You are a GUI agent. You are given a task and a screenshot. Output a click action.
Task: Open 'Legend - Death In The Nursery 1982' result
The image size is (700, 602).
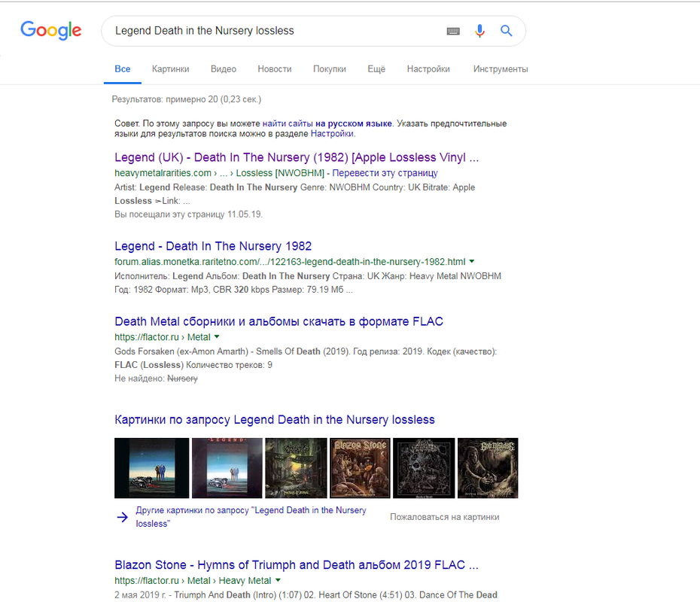pyautogui.click(x=213, y=246)
